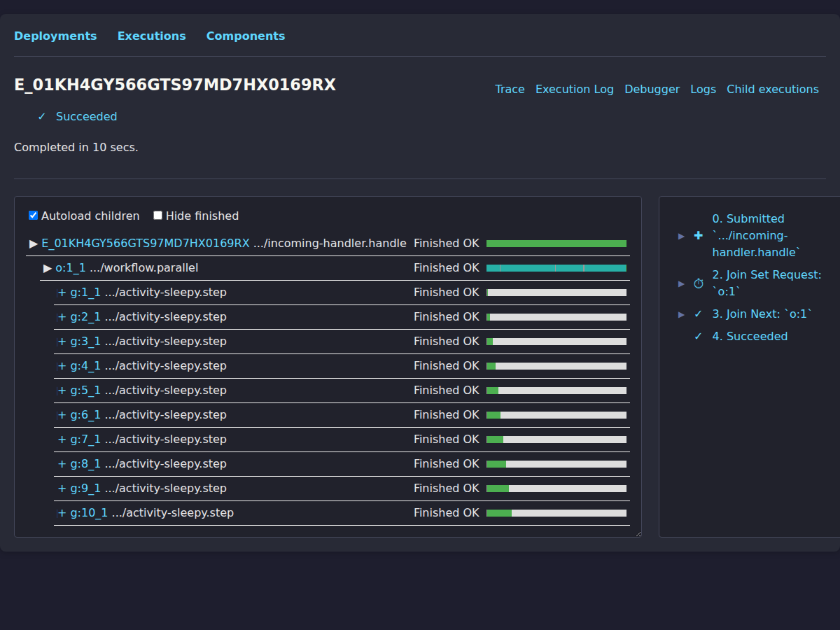Click 'Finished OK' status of g:4_1 row
The width and height of the screenshot is (840, 630).
coord(447,366)
